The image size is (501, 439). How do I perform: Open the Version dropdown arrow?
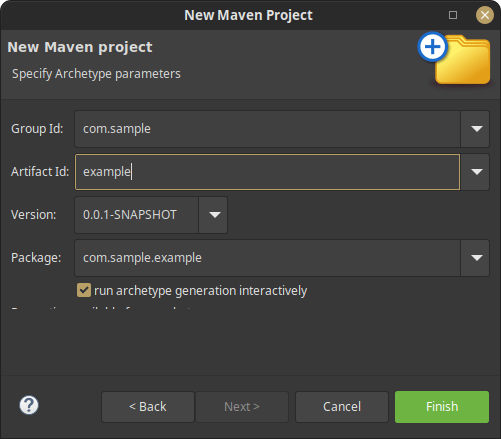coord(214,215)
